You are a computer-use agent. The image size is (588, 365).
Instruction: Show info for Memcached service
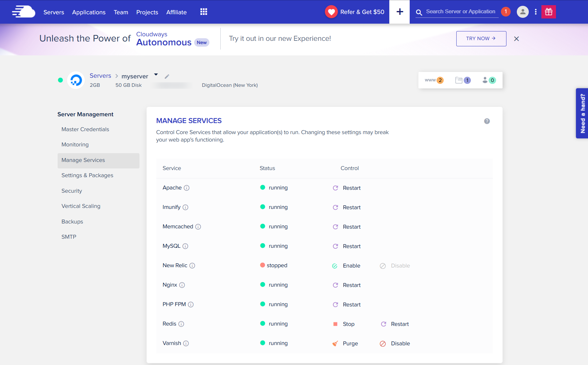click(198, 227)
